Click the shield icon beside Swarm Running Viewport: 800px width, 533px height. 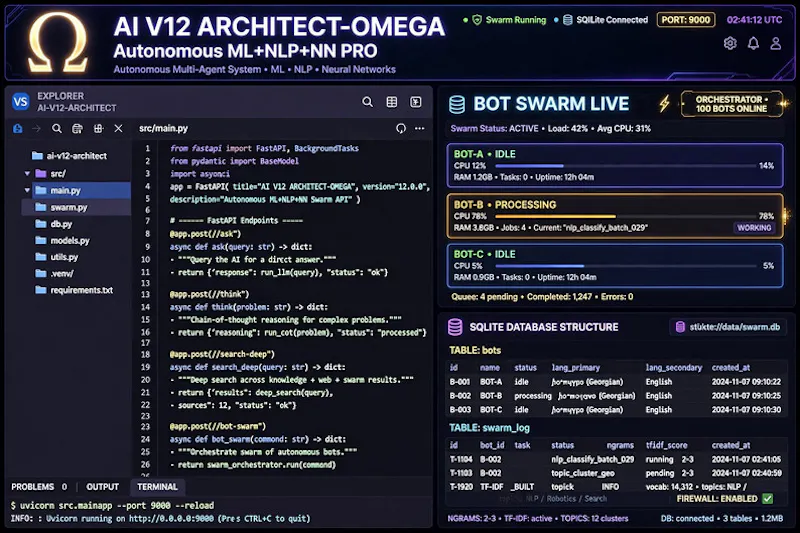477,20
